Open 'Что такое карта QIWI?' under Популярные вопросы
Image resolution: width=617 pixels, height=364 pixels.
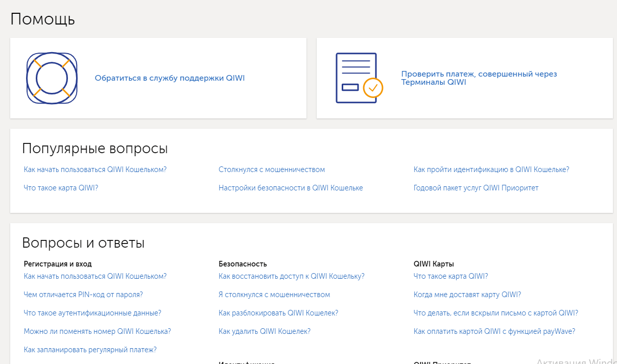point(61,188)
